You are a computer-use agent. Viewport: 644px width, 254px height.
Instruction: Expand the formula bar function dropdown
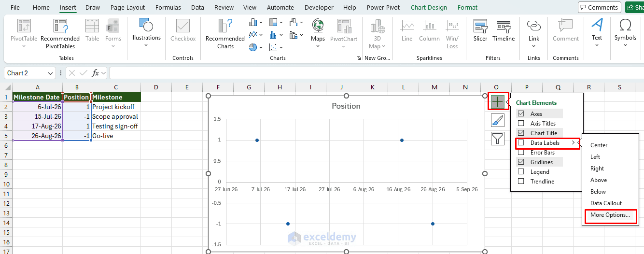click(104, 73)
